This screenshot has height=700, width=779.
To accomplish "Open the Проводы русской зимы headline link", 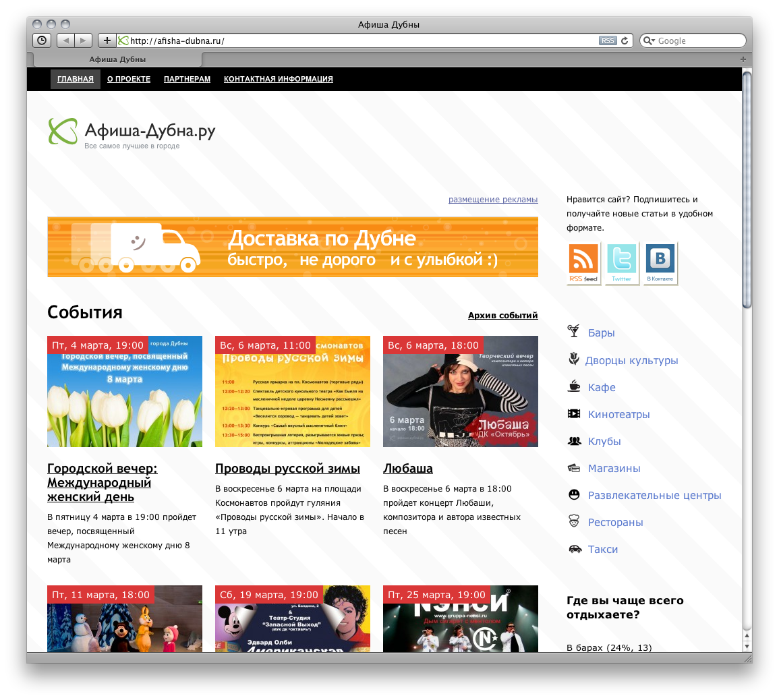I will 287,469.
